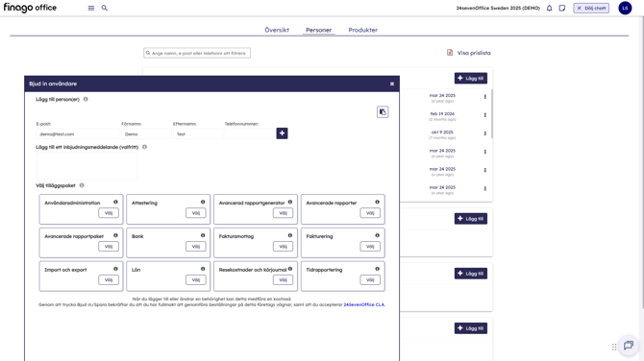Viewport: 644px width, 361px height.
Task: Select the Användaradministration package with Välj
Action: click(x=109, y=213)
